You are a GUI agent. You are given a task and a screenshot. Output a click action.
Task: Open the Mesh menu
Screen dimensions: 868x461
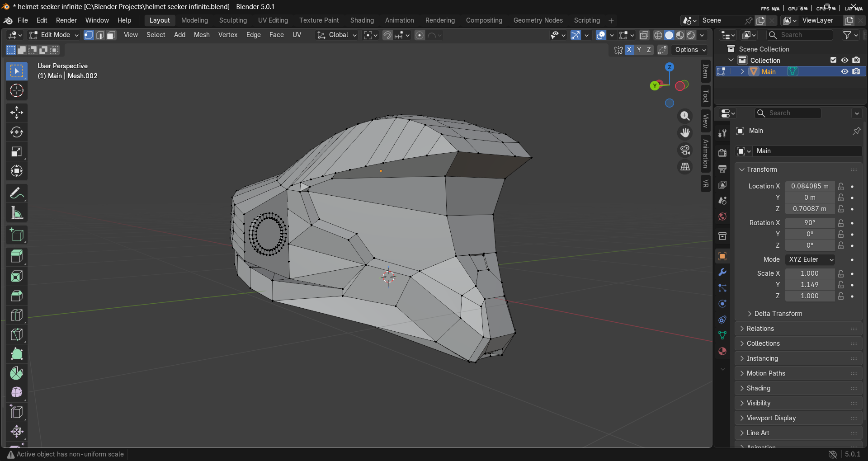202,35
